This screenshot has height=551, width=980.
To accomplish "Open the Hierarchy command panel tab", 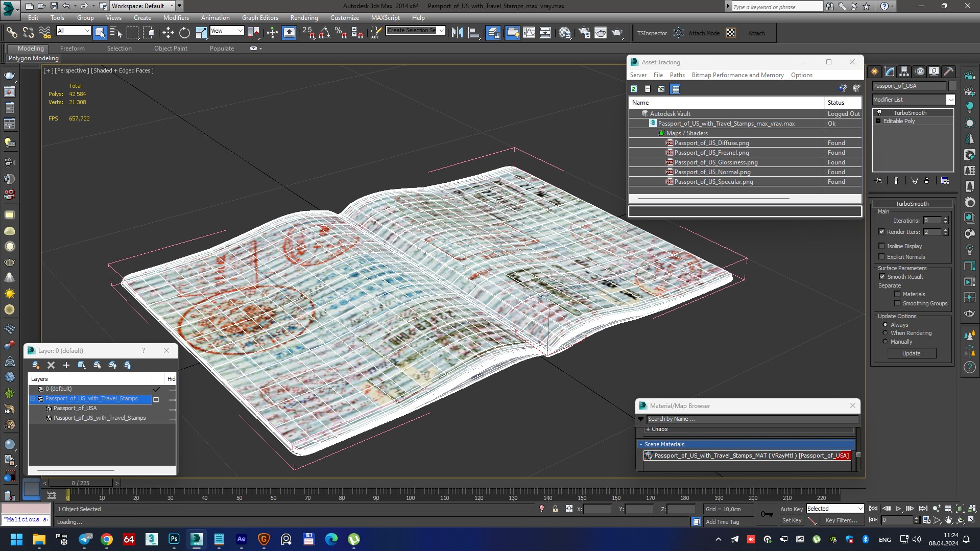I will pos(904,71).
